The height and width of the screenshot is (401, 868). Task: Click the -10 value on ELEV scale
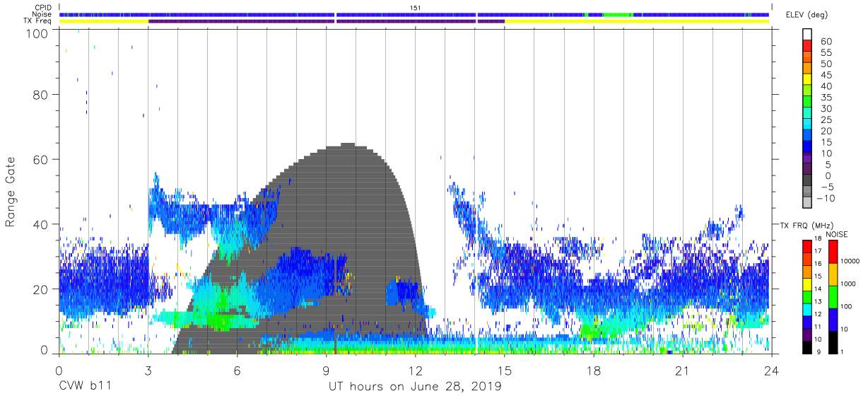[x=824, y=198]
